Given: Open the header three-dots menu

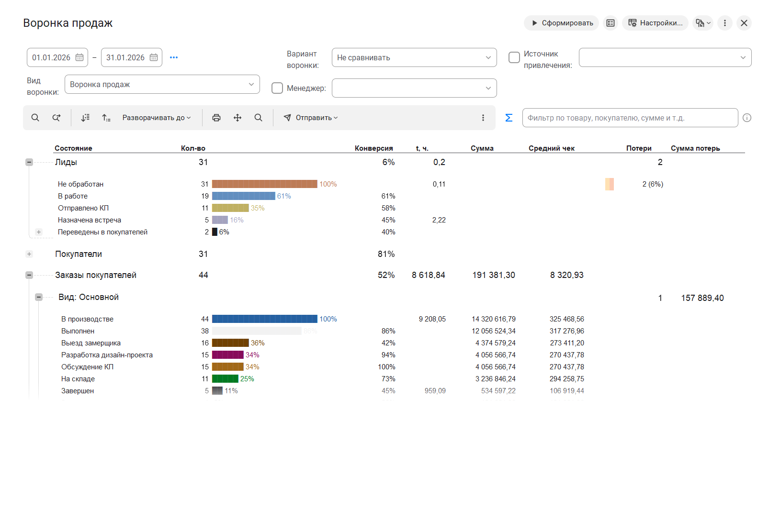Looking at the screenshot, I should click(725, 23).
